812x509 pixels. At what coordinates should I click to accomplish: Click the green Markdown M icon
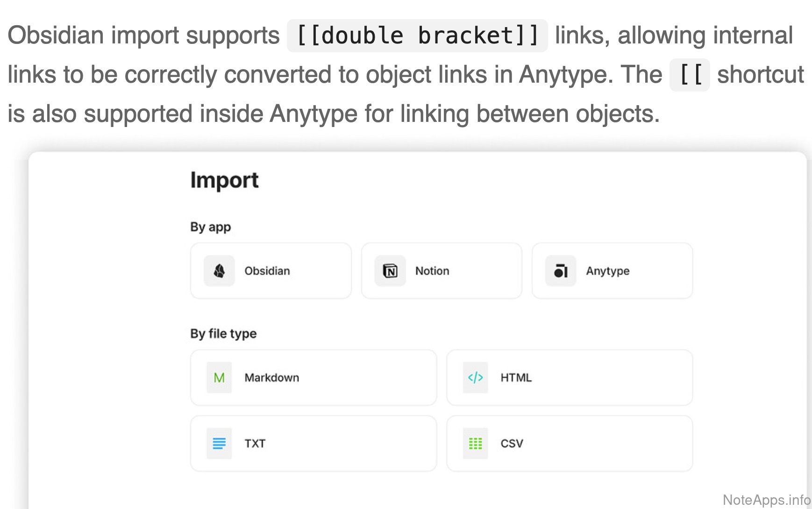click(219, 378)
